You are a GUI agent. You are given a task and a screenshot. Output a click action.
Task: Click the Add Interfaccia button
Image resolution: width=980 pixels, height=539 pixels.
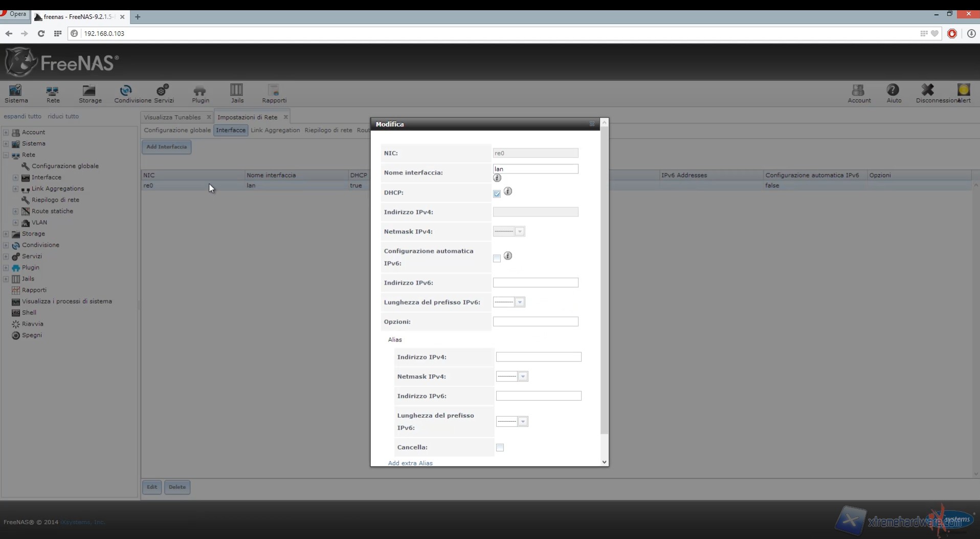coord(166,147)
